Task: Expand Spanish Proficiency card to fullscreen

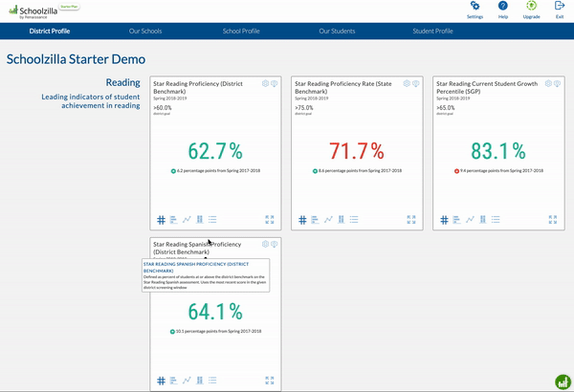Action: tap(270, 381)
